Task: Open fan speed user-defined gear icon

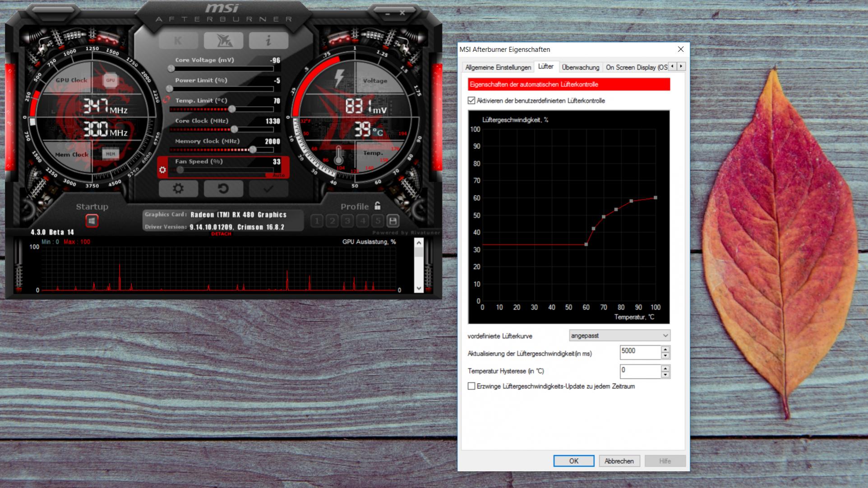Action: coord(162,170)
